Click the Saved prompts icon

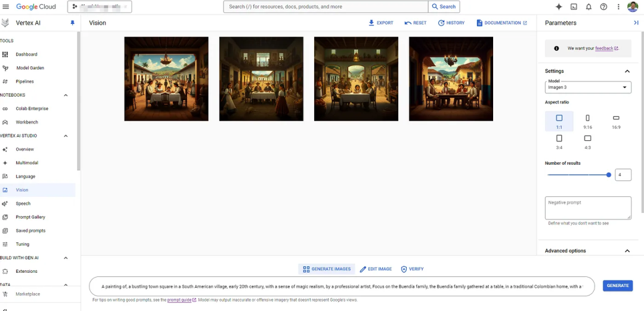(5, 231)
